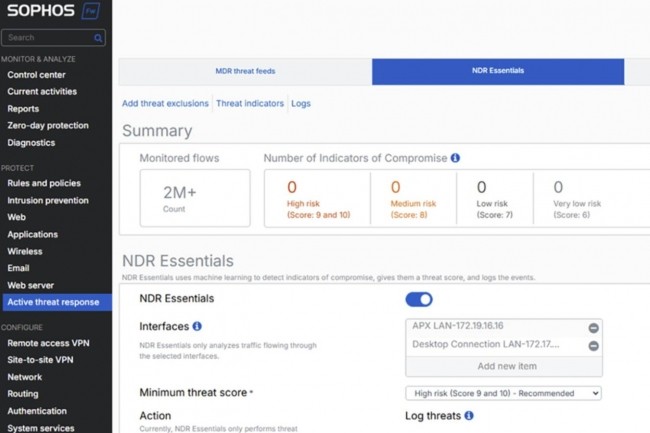
Task: Click the search magnifier icon in sidebar
Action: (98, 38)
